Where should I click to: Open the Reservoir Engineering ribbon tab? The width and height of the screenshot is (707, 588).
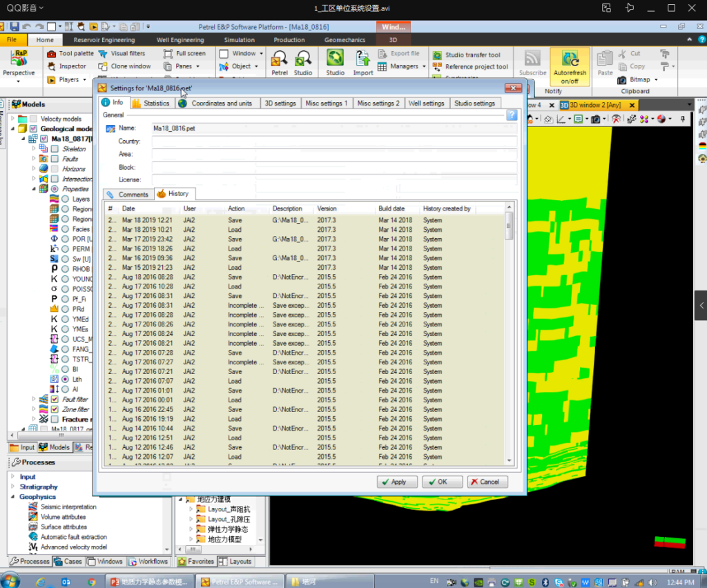(104, 39)
